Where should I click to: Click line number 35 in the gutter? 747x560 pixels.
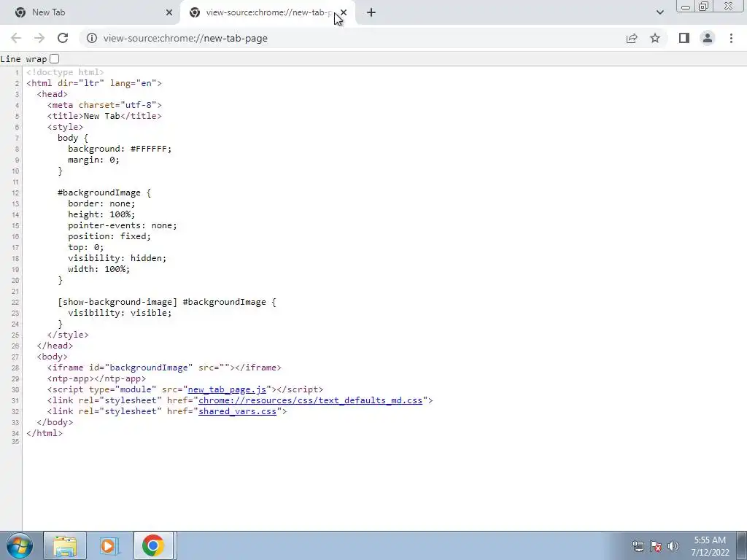15,442
